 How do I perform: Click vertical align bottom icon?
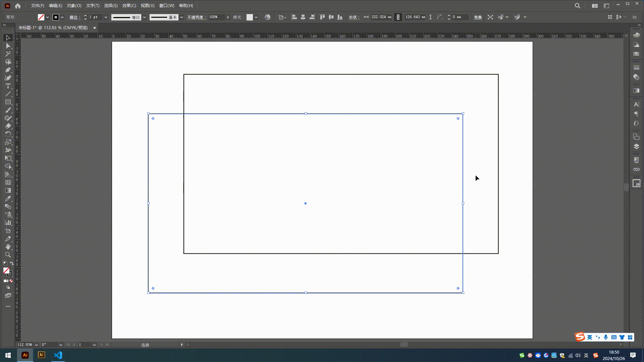coord(340,17)
